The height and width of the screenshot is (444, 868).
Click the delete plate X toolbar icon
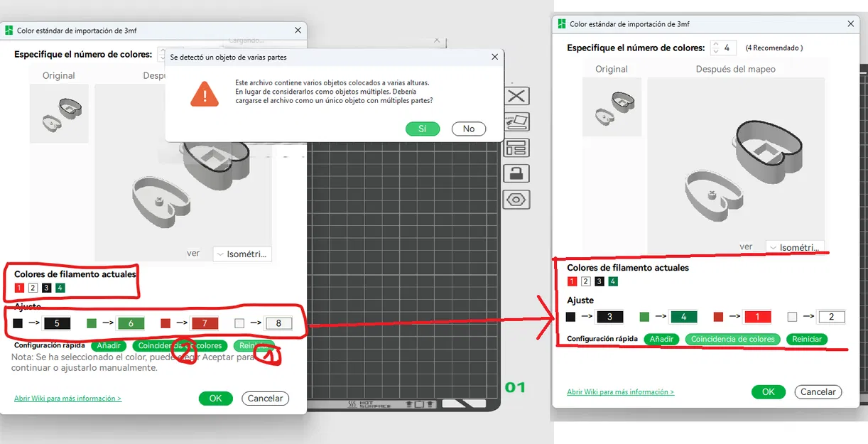pyautogui.click(x=516, y=96)
